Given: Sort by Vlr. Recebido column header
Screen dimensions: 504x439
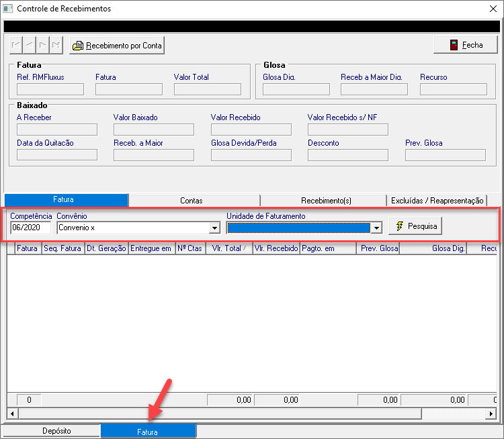Looking at the screenshot, I should click(276, 248).
